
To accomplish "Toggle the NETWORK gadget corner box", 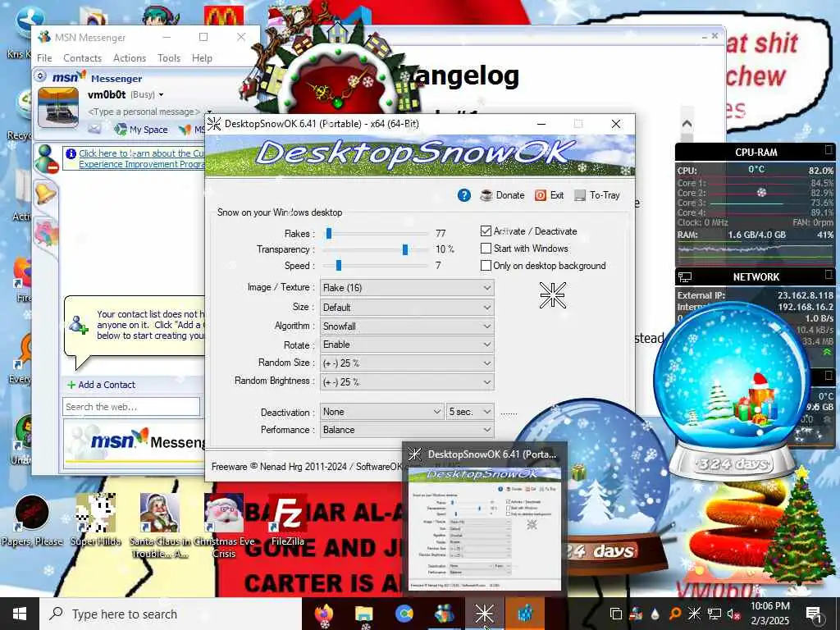I will click(x=829, y=275).
